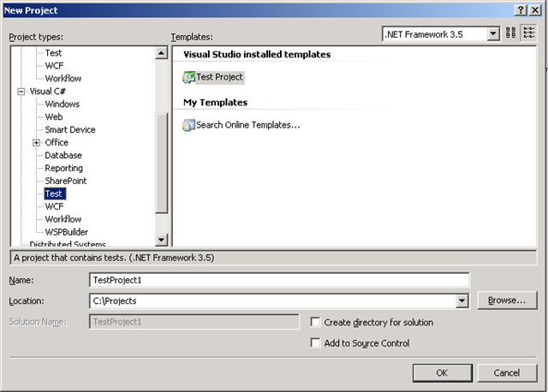Select the WSPBuilder project type

tap(67, 232)
